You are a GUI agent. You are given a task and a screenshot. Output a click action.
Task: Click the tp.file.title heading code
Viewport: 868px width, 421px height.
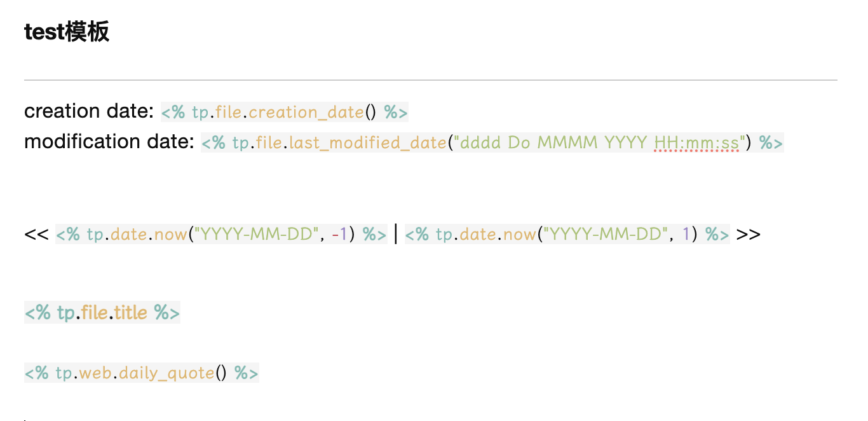[102, 312]
